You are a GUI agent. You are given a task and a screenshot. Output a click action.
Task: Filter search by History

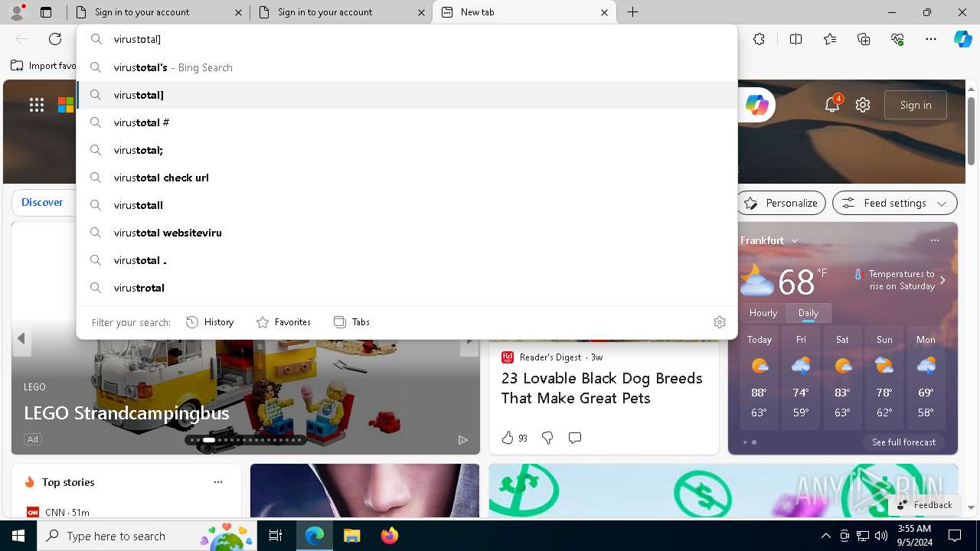point(210,322)
